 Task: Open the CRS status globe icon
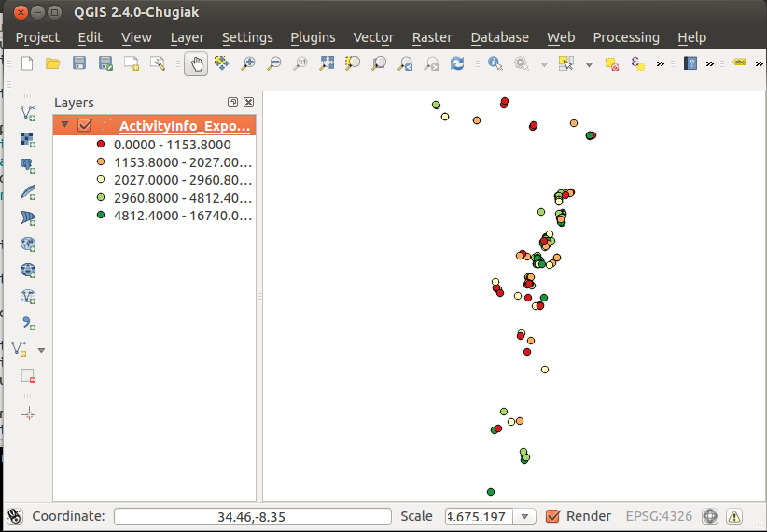(x=710, y=516)
